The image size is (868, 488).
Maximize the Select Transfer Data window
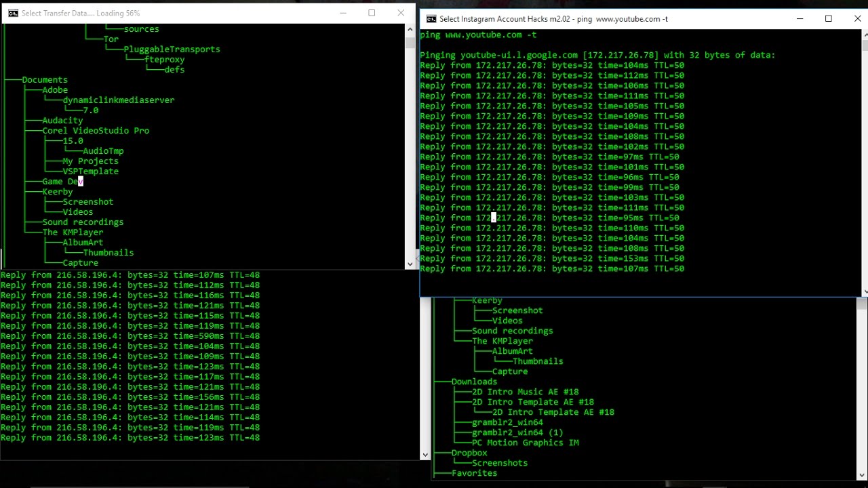pyautogui.click(x=372, y=13)
